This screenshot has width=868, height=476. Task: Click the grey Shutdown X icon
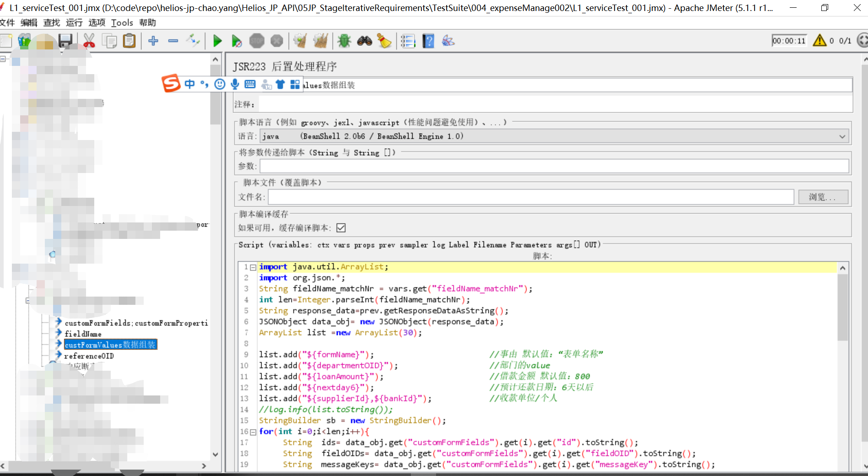[x=277, y=41]
